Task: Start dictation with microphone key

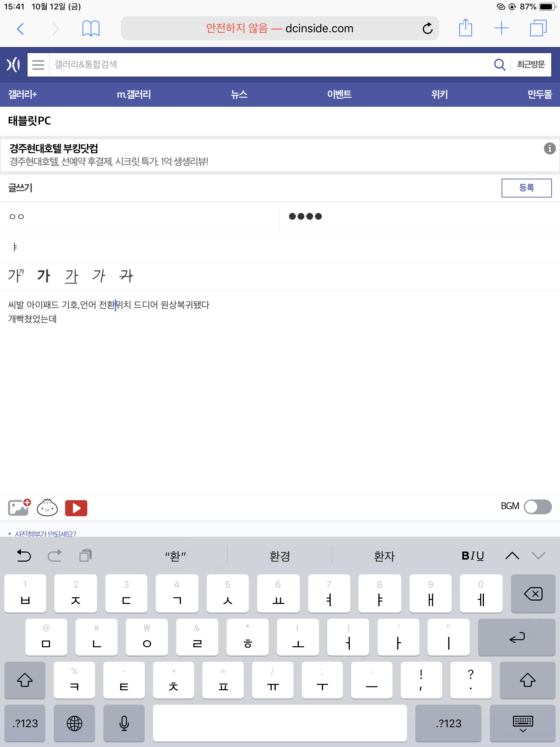Action: pyautogui.click(x=124, y=723)
